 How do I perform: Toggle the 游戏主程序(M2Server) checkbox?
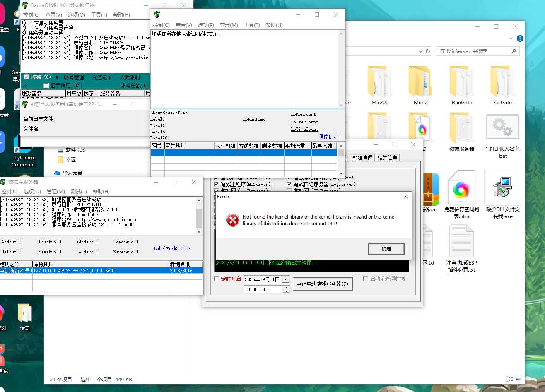[216, 184]
